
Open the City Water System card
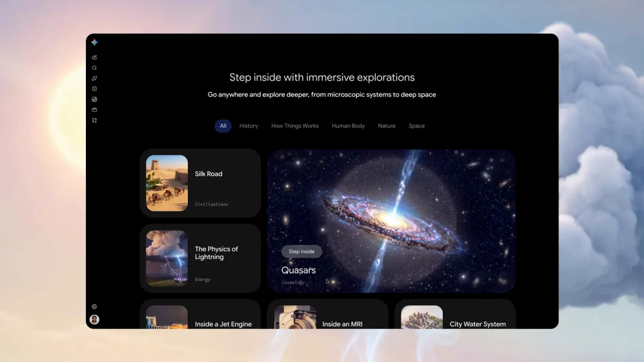(x=455, y=314)
